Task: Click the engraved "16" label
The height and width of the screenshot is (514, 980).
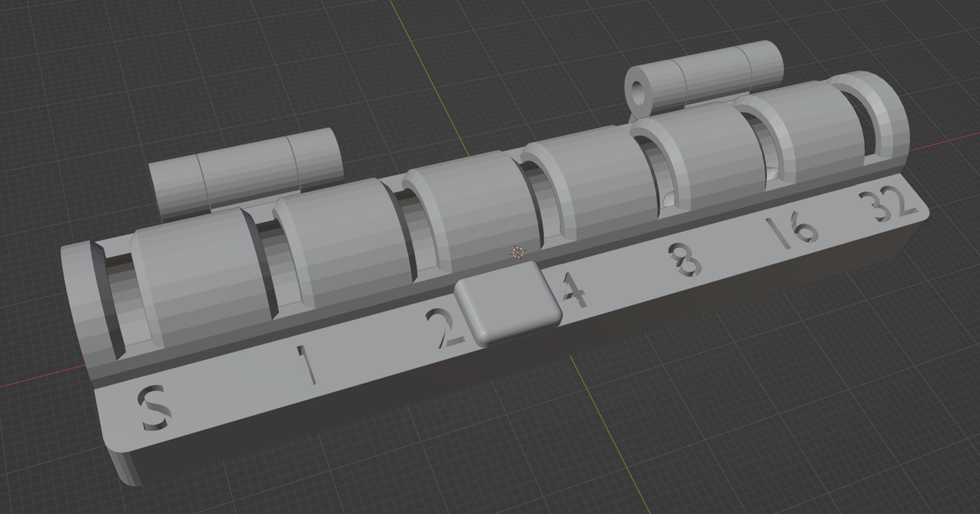Action: pyautogui.click(x=793, y=231)
